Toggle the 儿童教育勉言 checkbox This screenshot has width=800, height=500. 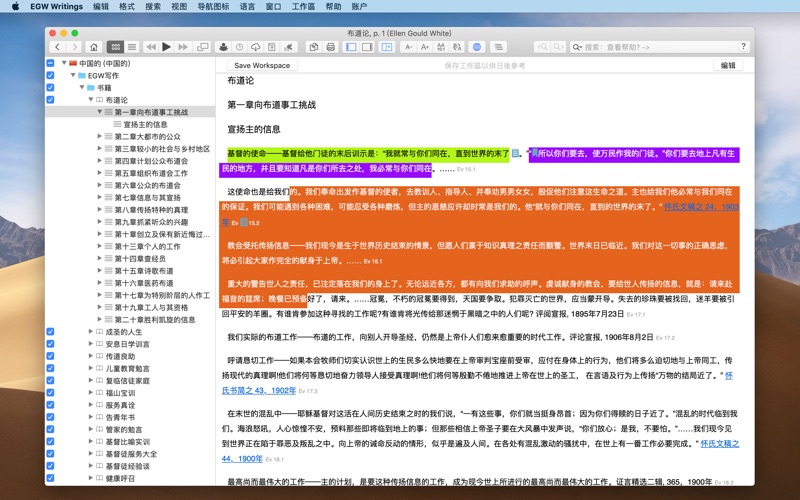50,368
